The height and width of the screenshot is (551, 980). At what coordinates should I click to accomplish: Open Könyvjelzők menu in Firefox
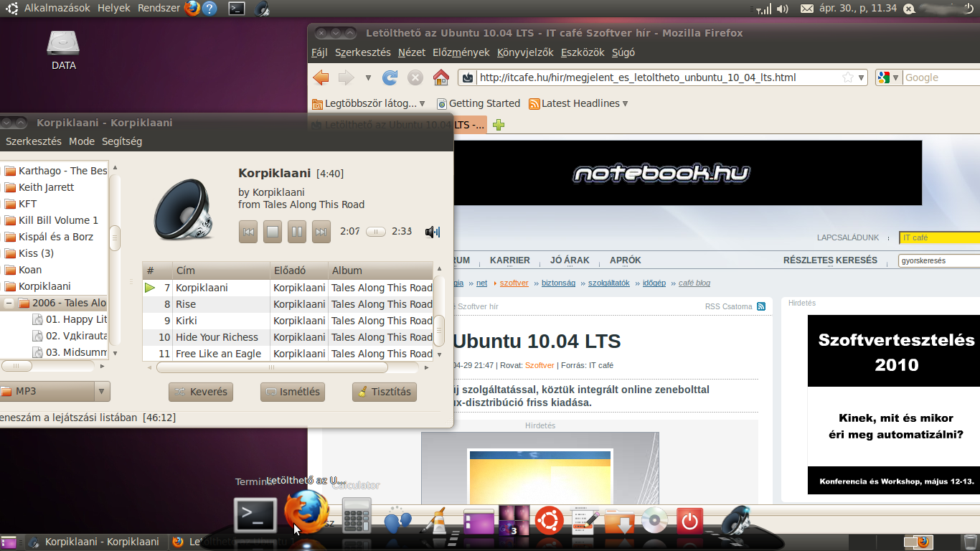[x=525, y=52]
